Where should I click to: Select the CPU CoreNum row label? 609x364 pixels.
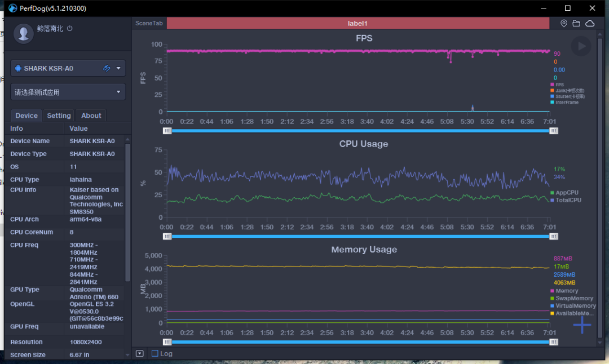tap(32, 232)
